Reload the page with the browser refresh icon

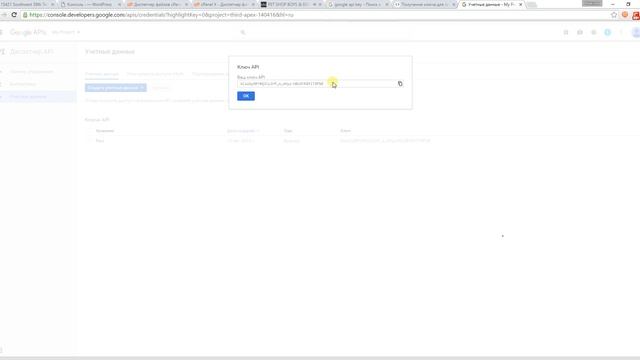click(14, 15)
